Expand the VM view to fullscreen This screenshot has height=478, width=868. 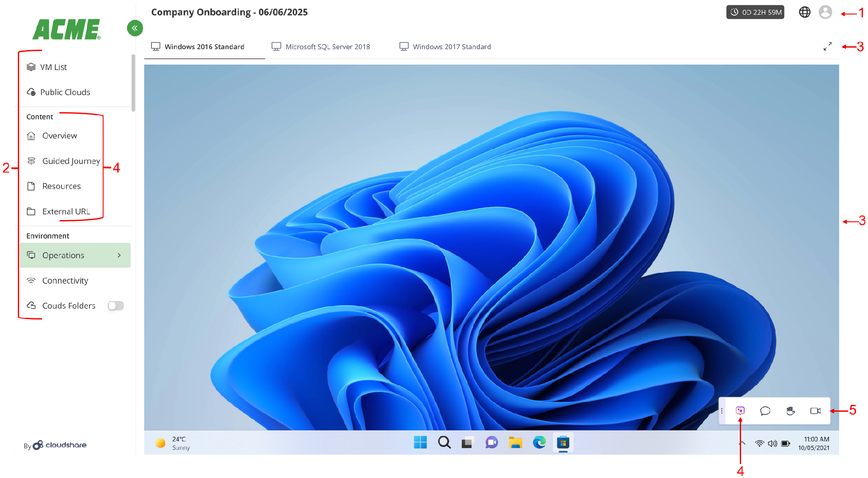coord(827,46)
